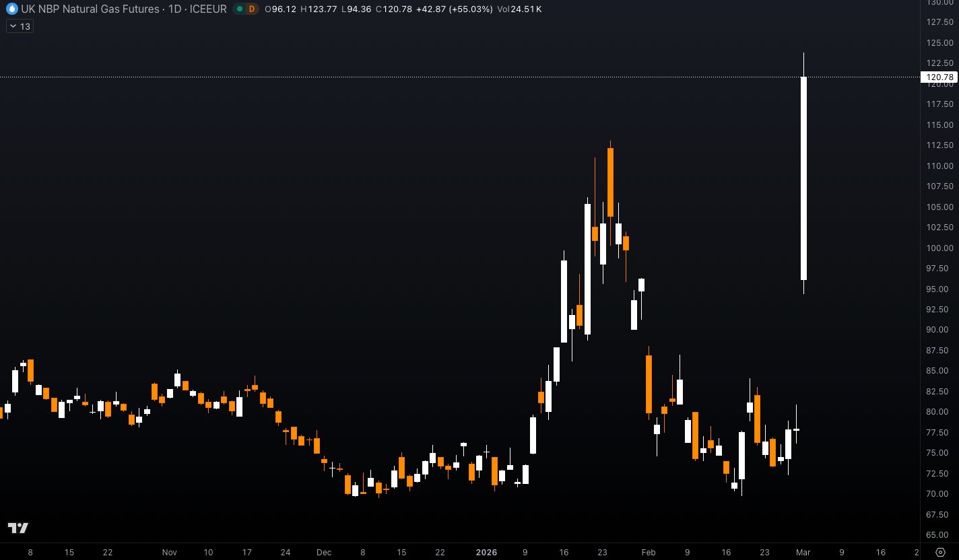Click the highlighted 120.78 current price label
This screenshot has width=959, height=560.
(x=939, y=77)
